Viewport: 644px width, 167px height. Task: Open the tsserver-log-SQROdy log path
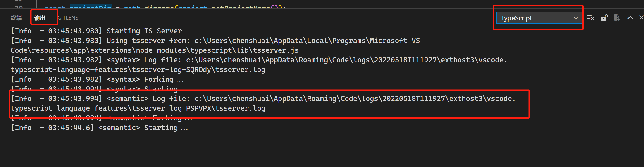tap(138, 70)
